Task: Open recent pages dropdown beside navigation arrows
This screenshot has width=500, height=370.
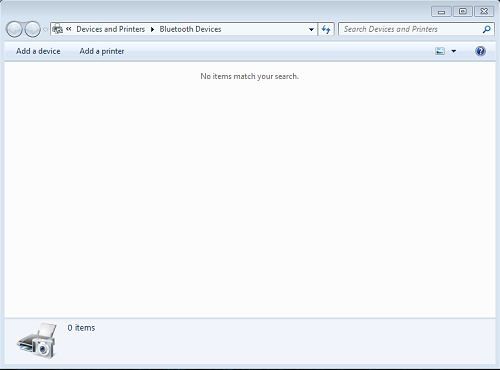Action: tap(45, 29)
